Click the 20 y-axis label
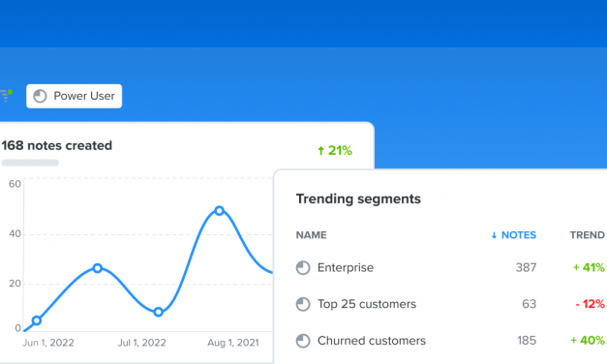The width and height of the screenshot is (607, 364). (x=15, y=284)
